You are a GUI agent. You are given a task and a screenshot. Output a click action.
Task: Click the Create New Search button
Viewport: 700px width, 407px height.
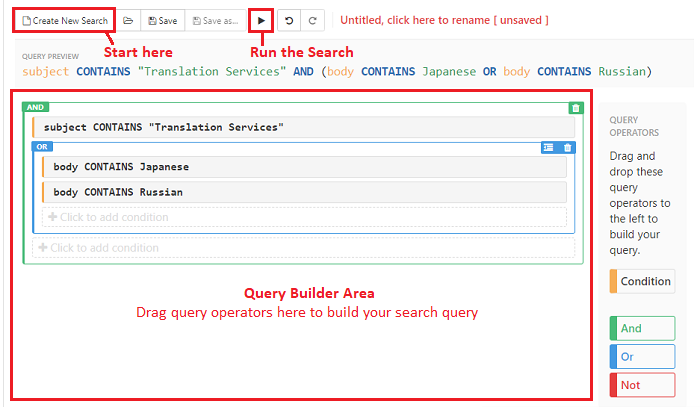click(65, 21)
